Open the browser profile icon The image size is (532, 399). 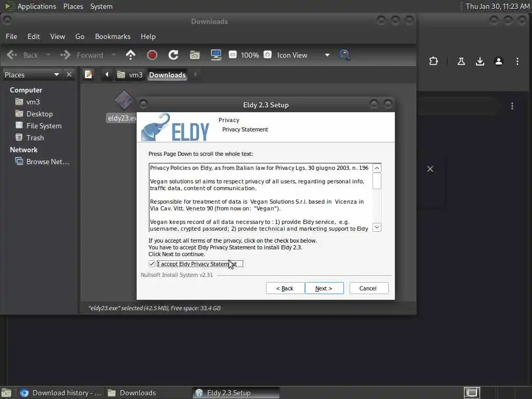coord(498,61)
